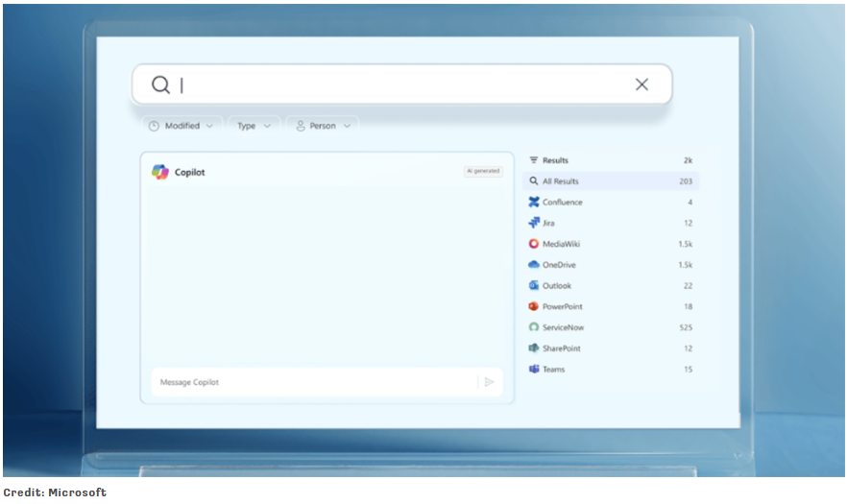Click the SharePoint icon
The image size is (847, 504).
click(x=534, y=348)
